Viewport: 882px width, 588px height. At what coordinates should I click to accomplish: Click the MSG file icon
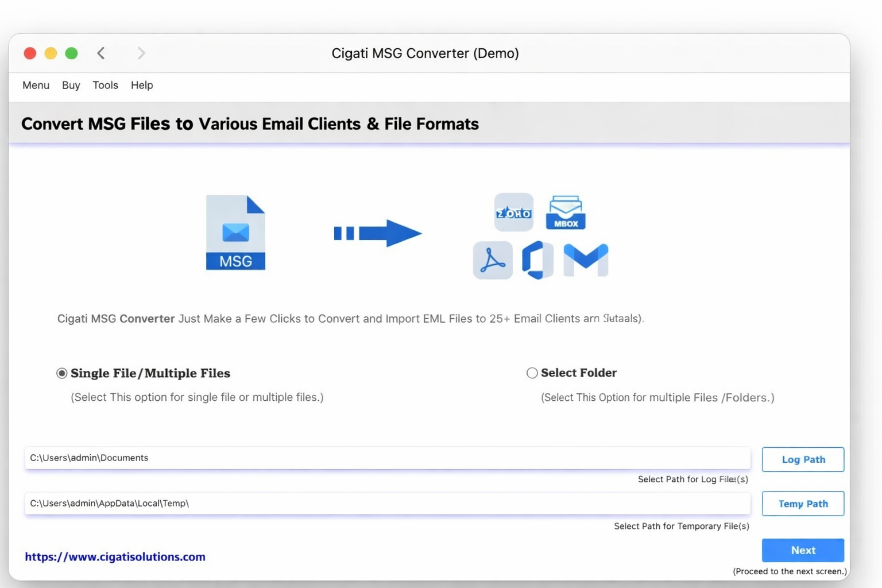tap(235, 233)
